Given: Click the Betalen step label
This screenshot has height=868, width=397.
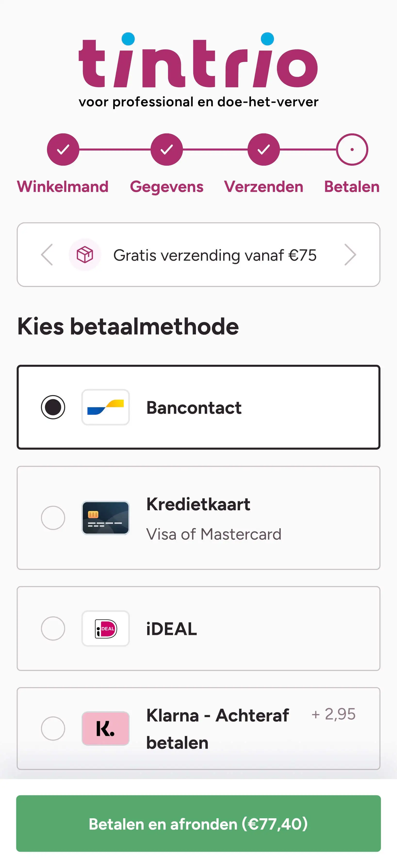Looking at the screenshot, I should [352, 186].
